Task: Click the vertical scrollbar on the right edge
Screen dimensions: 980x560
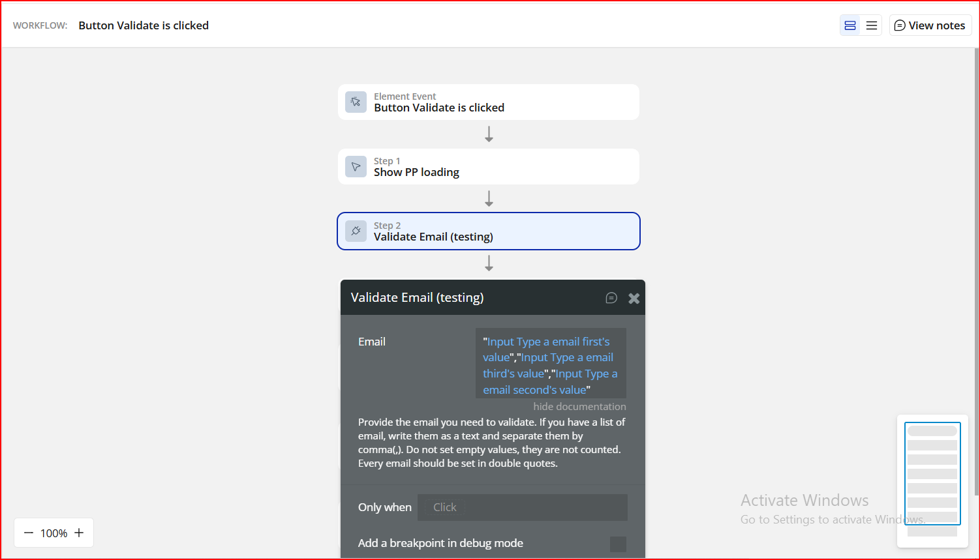Action: pyautogui.click(x=976, y=261)
